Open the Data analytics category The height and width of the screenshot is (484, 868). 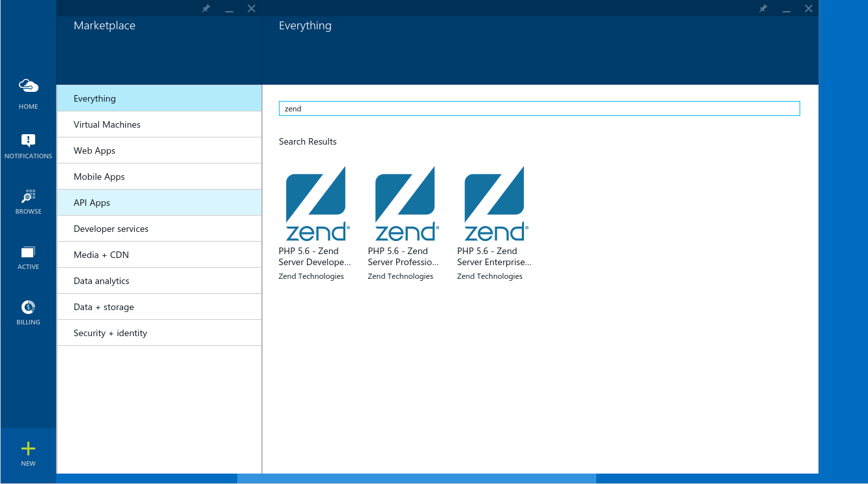coord(159,281)
